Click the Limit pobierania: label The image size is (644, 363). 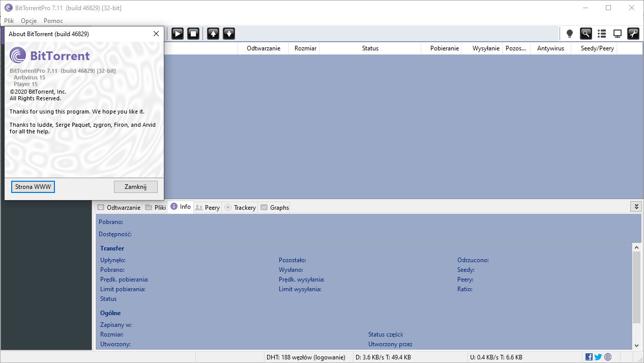(x=123, y=289)
